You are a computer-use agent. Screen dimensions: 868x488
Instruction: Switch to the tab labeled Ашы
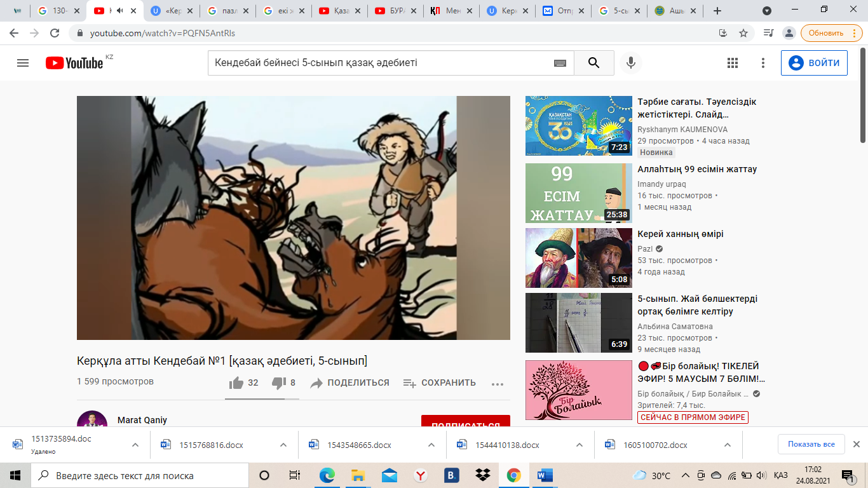[675, 11]
